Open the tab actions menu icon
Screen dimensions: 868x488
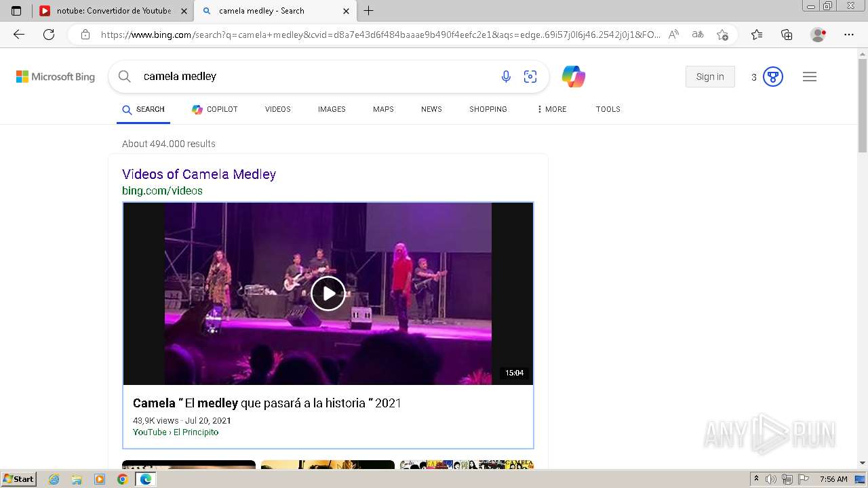(x=16, y=11)
